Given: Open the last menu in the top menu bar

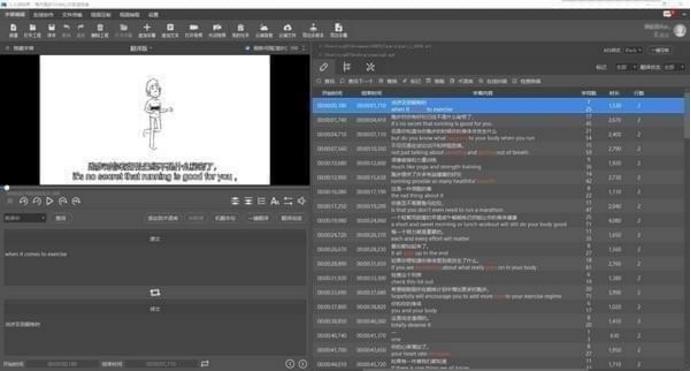Looking at the screenshot, I should click(153, 15).
